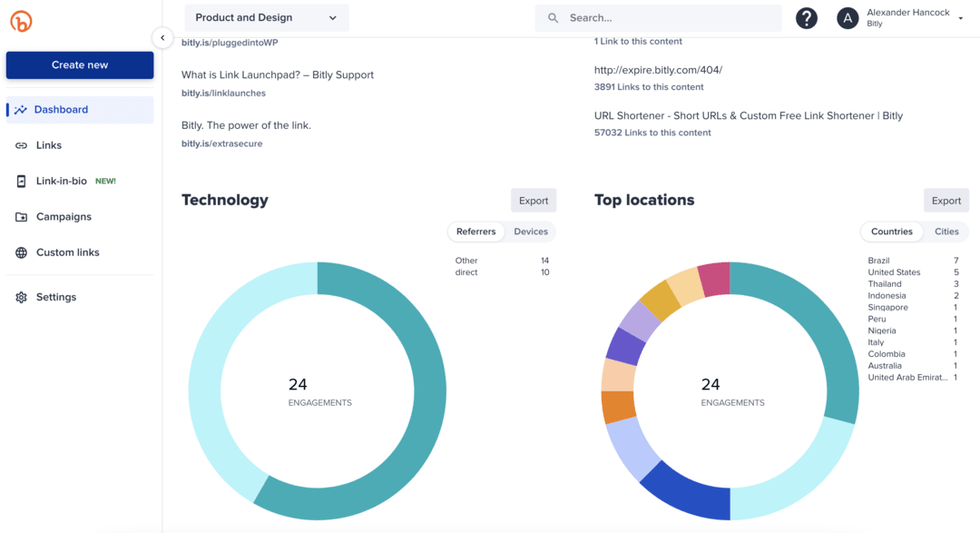This screenshot has width=980, height=533.
Task: Switch Top locations to Cities
Action: pos(946,232)
